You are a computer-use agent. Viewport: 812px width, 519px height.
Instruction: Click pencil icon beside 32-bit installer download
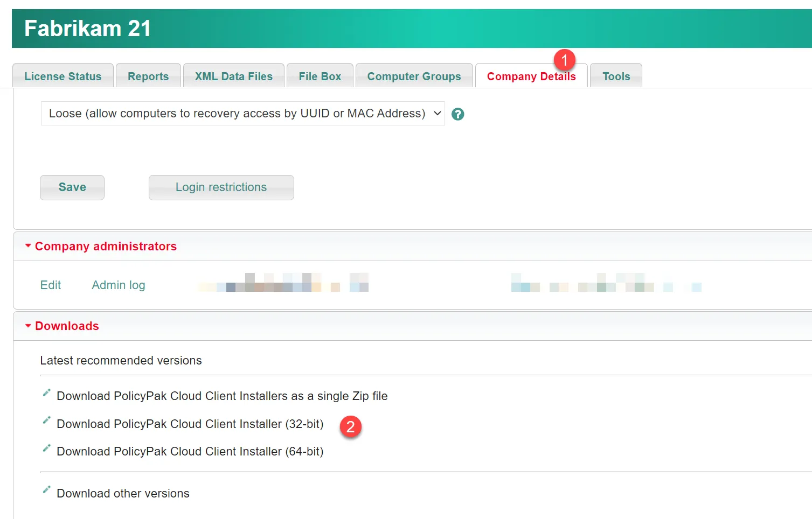[x=47, y=420]
